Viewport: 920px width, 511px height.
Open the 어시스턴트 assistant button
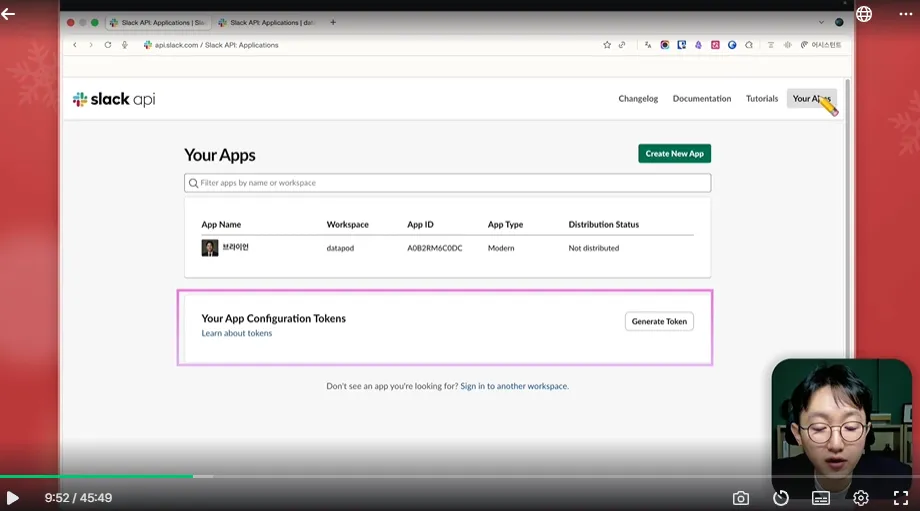[x=821, y=45]
